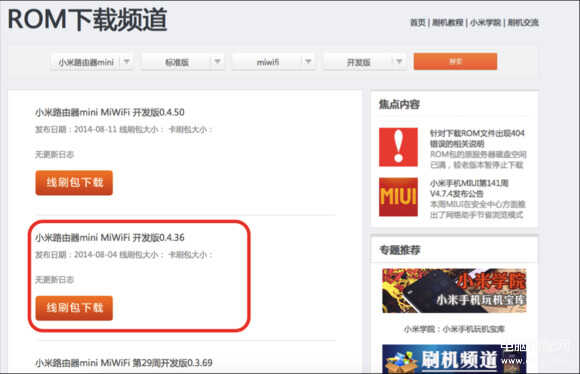Open the 刷机交流 navigation link
The image size is (580, 374).
click(523, 23)
